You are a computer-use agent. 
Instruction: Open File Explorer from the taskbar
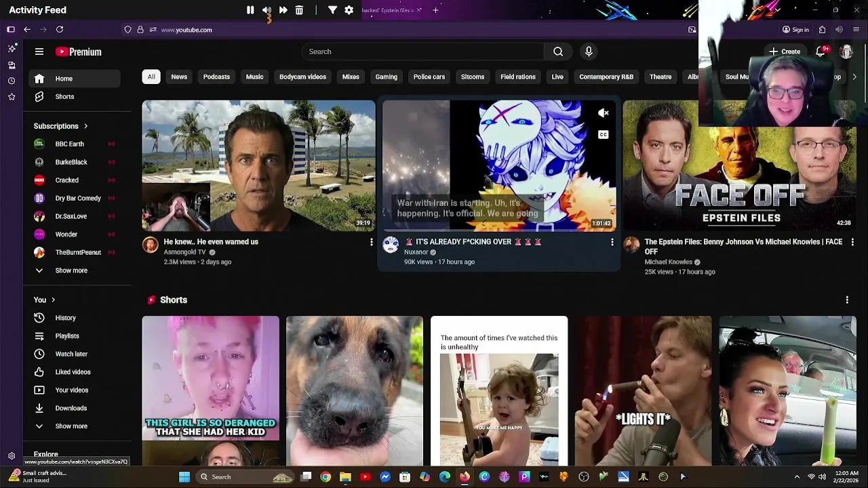click(345, 477)
